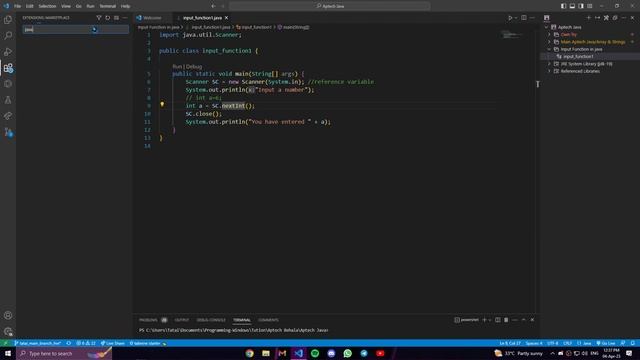The width and height of the screenshot is (640, 360).
Task: Collapse the Aptech Java project root
Action: pyautogui.click(x=547, y=27)
